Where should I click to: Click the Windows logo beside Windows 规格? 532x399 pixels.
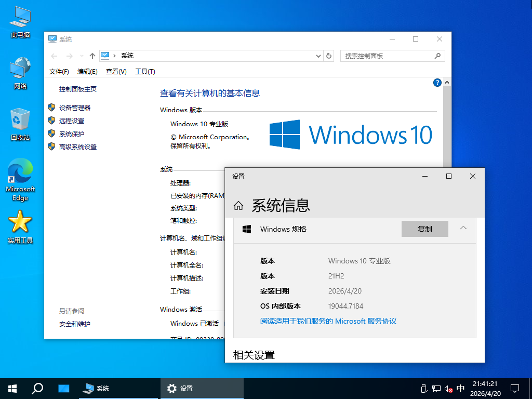click(x=247, y=229)
